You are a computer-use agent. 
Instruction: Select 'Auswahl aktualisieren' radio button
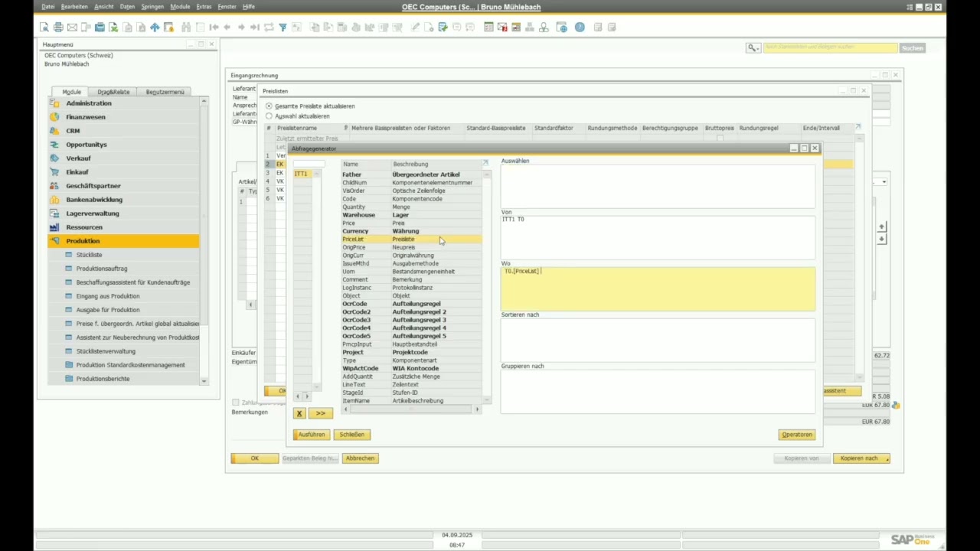pyautogui.click(x=269, y=116)
